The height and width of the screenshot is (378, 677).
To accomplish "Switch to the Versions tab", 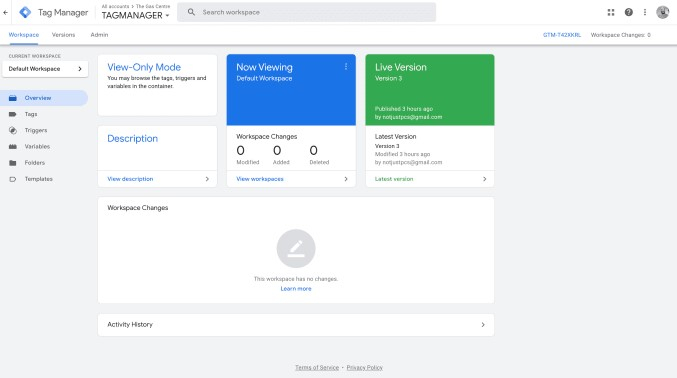I will tap(63, 35).
